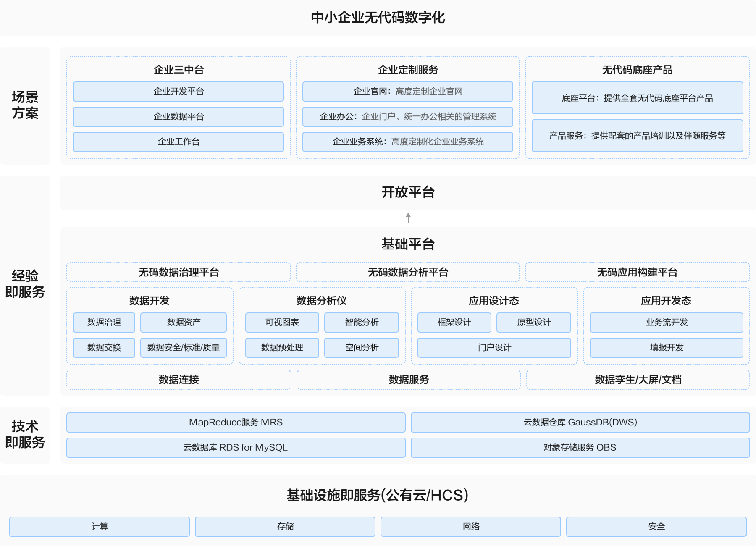This screenshot has width=756, height=546.
Task: Select the 数据连接 box
Action: [179, 380]
